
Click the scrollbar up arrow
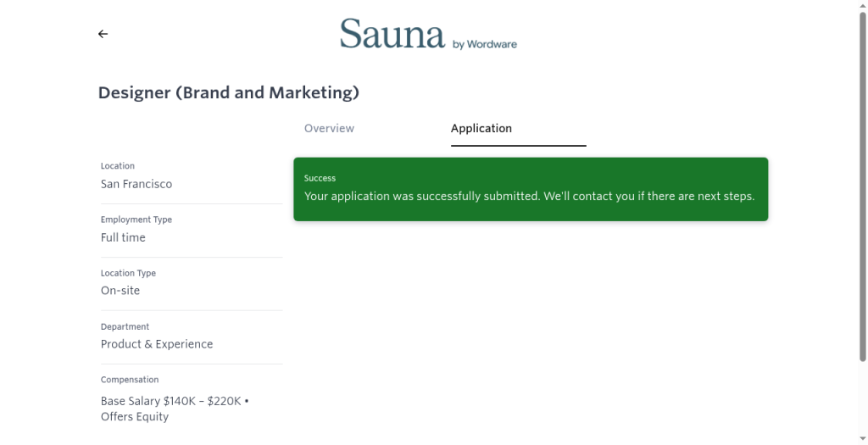(862, 5)
